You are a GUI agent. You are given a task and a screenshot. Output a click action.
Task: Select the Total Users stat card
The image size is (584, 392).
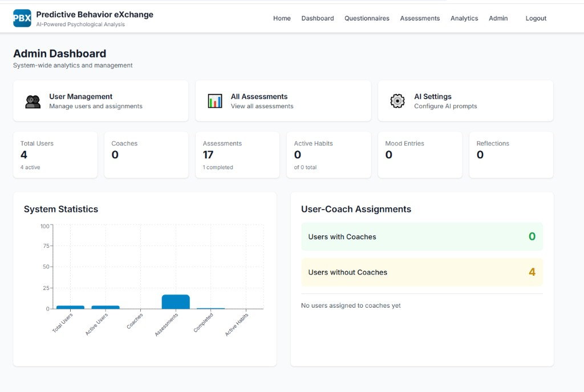tap(55, 155)
